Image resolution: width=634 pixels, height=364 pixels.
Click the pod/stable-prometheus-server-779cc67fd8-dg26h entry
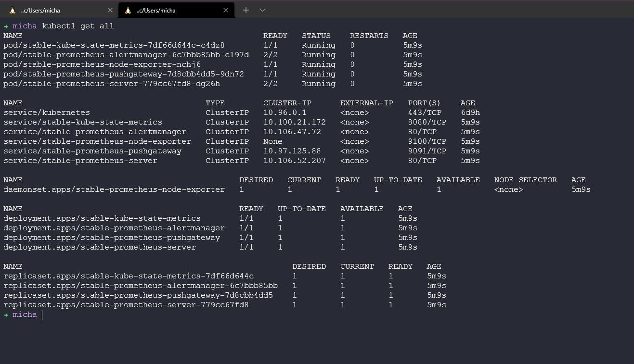pyautogui.click(x=111, y=84)
